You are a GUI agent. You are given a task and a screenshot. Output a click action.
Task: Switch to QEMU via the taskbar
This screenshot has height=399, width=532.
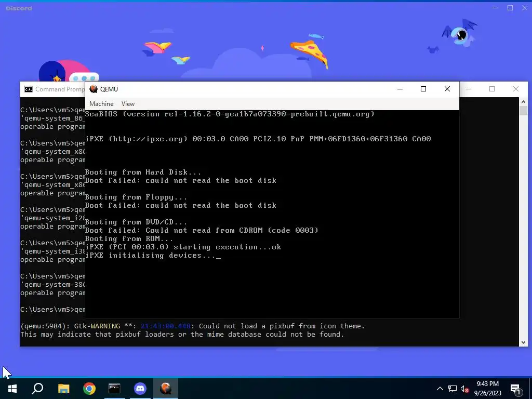click(166, 389)
